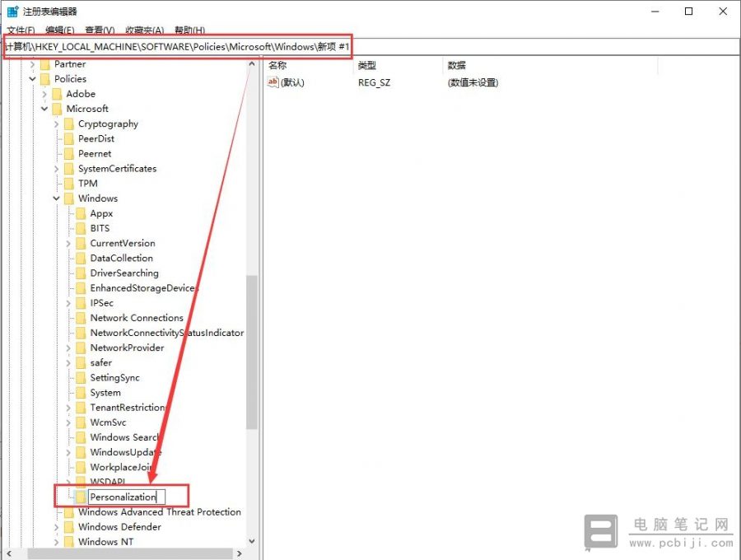The width and height of the screenshot is (741, 560).
Task: Maximize the Registry Editor window
Action: point(689,12)
